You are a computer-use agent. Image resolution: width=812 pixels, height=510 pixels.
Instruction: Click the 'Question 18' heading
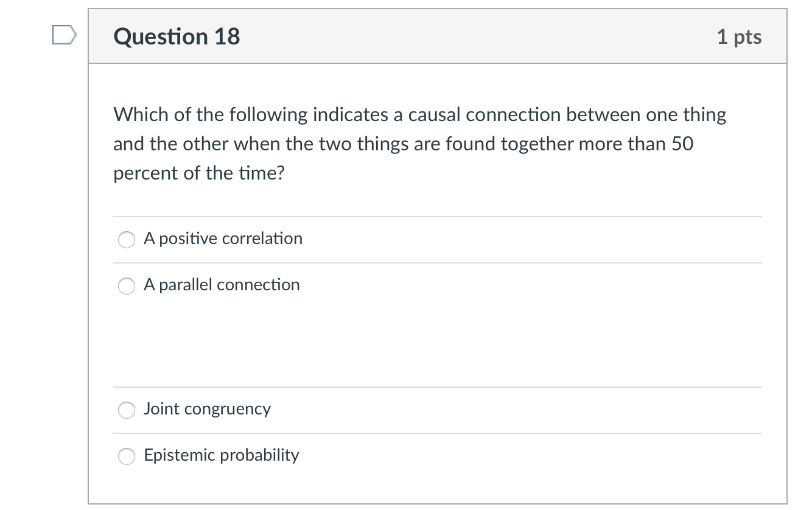[x=177, y=37]
